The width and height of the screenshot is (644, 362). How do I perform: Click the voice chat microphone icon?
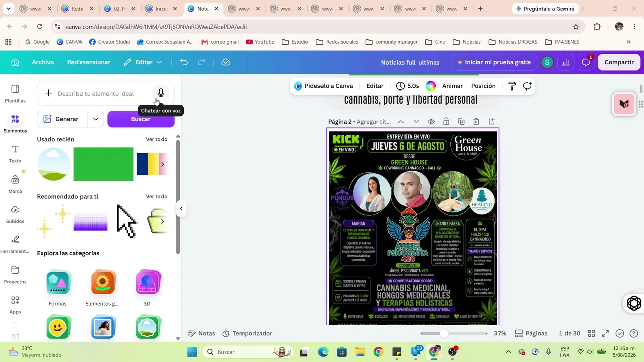pos(161,93)
